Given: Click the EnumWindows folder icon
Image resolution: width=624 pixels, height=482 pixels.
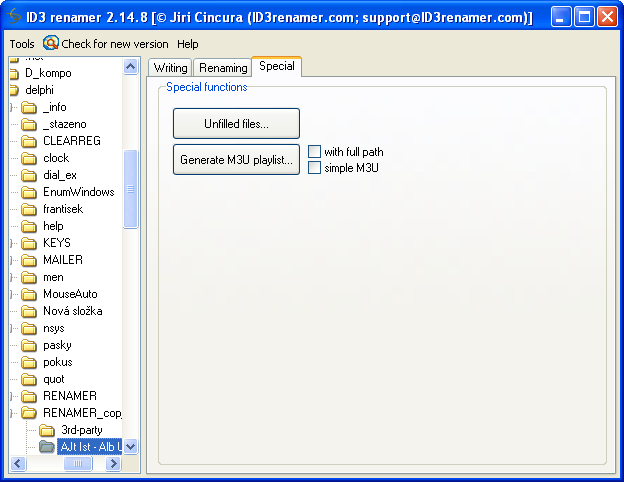Looking at the screenshot, I should coord(29,192).
